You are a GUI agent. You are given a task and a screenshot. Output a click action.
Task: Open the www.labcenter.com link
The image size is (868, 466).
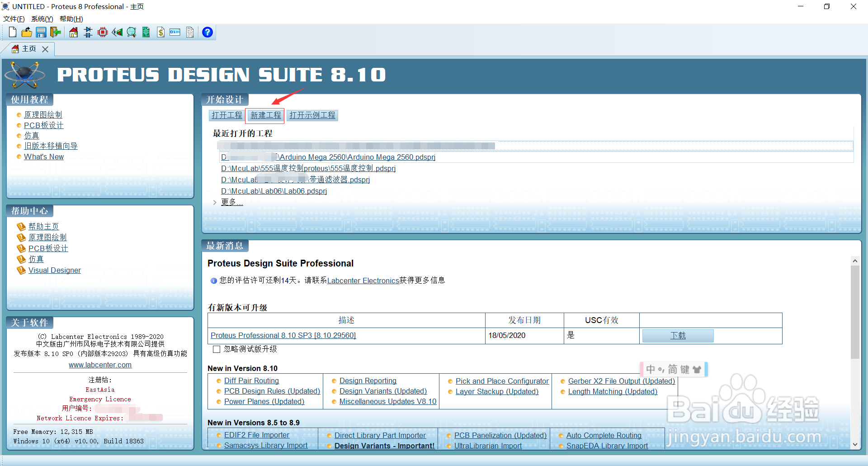(100, 365)
